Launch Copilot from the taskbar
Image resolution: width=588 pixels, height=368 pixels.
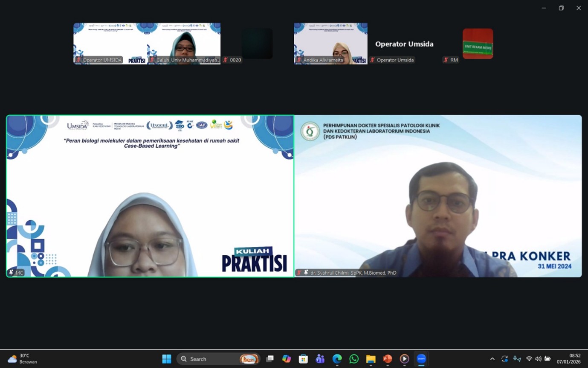pyautogui.click(x=286, y=359)
